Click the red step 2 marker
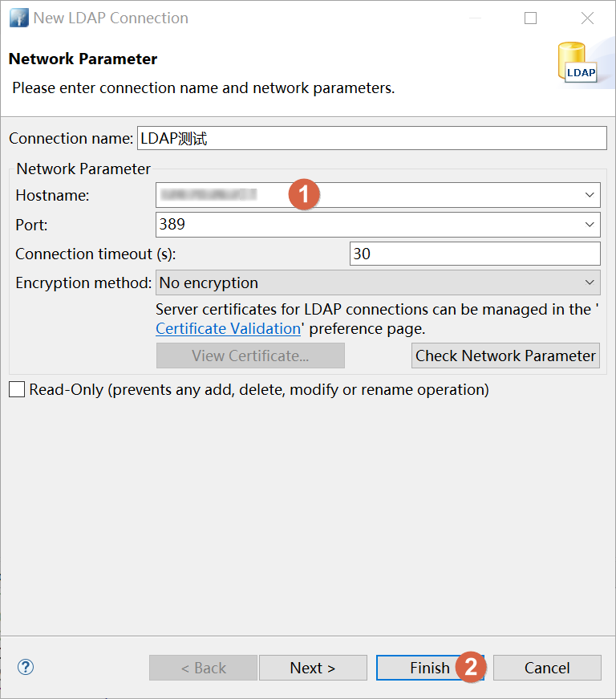Viewport: 616px width, 699px height. (471, 667)
